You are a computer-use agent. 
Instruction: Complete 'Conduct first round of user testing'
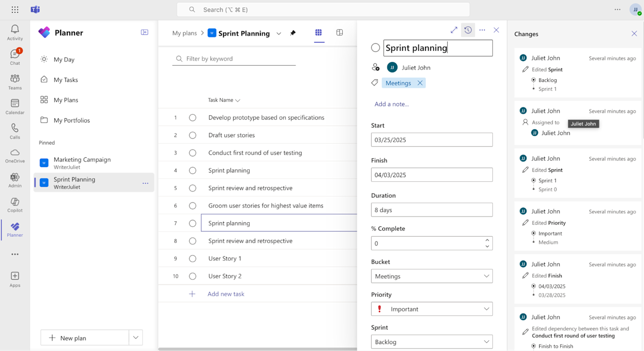pyautogui.click(x=193, y=153)
